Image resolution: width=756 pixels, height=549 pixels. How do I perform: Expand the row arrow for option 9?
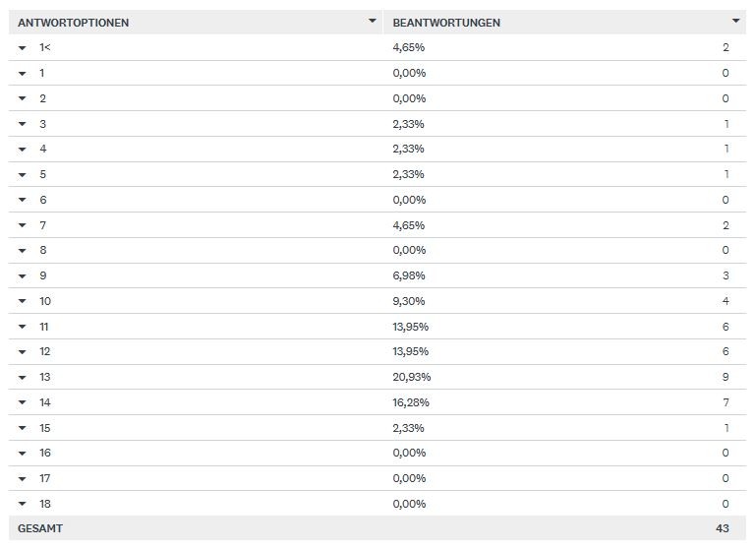point(22,275)
